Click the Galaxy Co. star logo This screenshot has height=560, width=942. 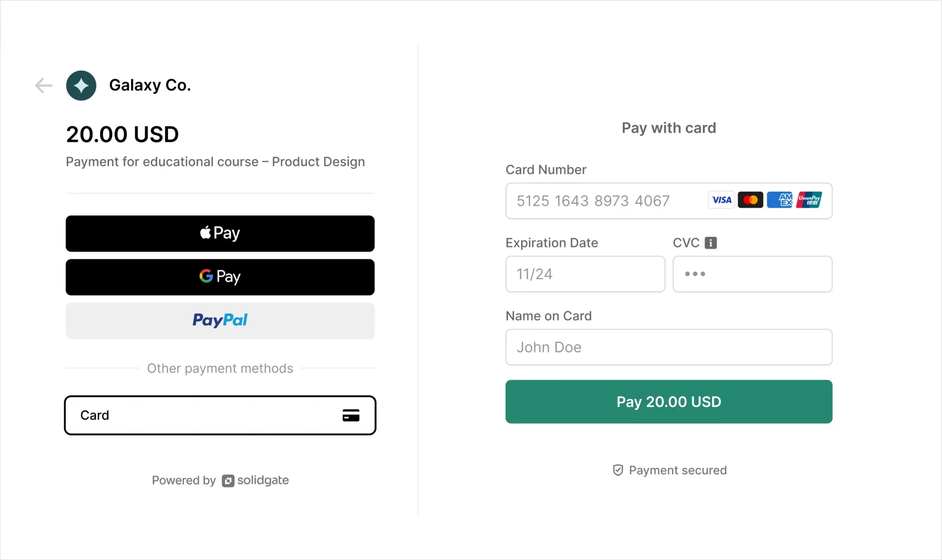tap(81, 86)
